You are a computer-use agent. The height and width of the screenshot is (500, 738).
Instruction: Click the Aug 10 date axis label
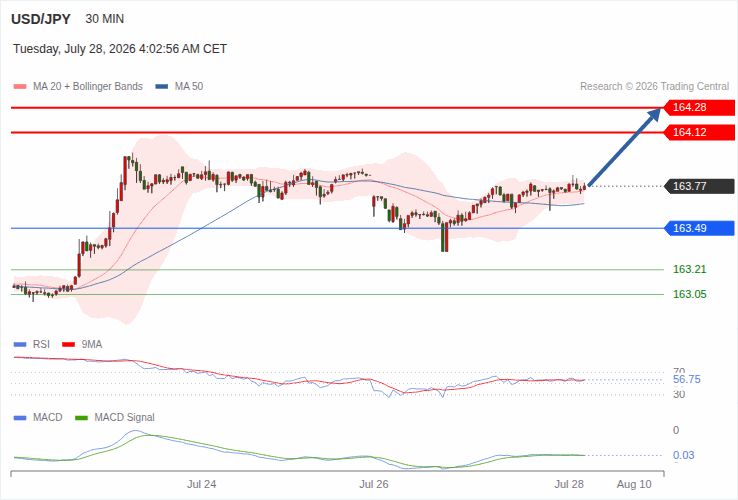pos(634,484)
